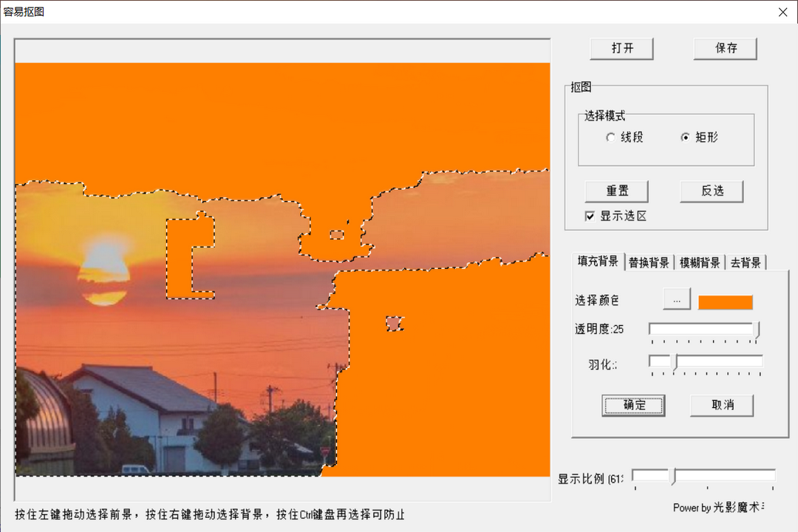Viewport: 798px width, 532px height.
Task: Click the orange background color swatch
Action: tap(725, 301)
